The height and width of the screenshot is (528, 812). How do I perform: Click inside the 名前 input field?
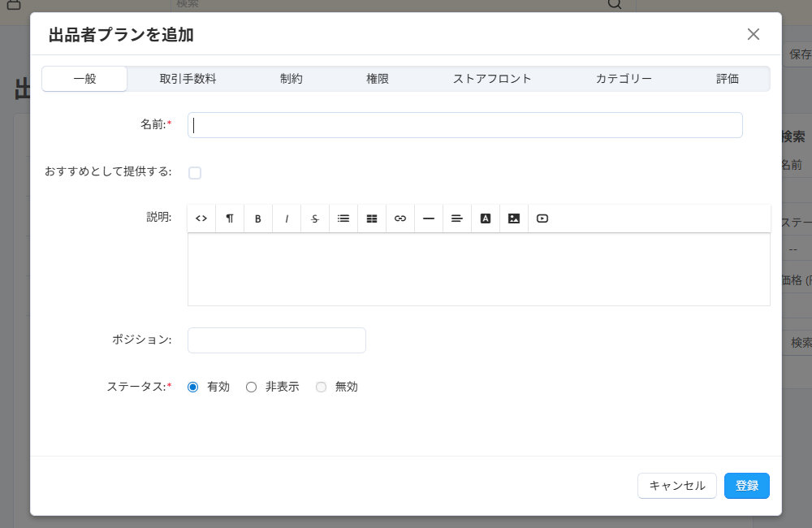(464, 124)
